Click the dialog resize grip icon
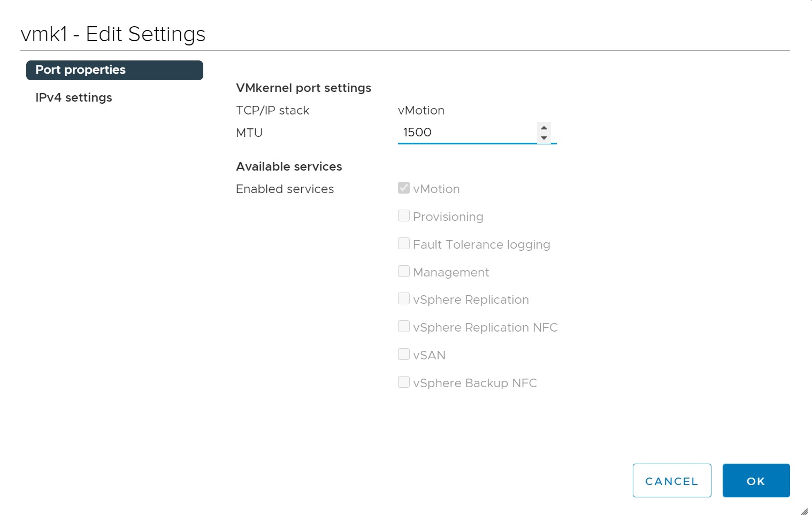This screenshot has width=812, height=515. [805, 511]
